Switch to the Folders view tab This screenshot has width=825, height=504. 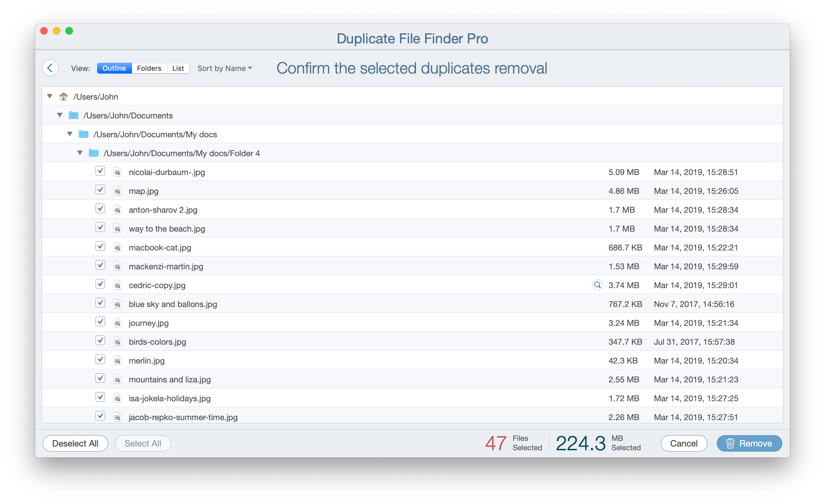pos(149,68)
